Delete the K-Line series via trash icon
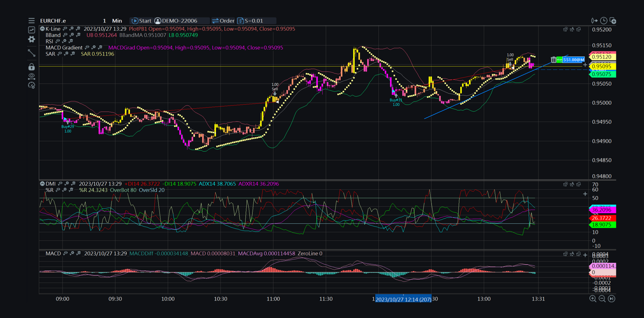Screen dimensions: 644x318 click(78, 29)
